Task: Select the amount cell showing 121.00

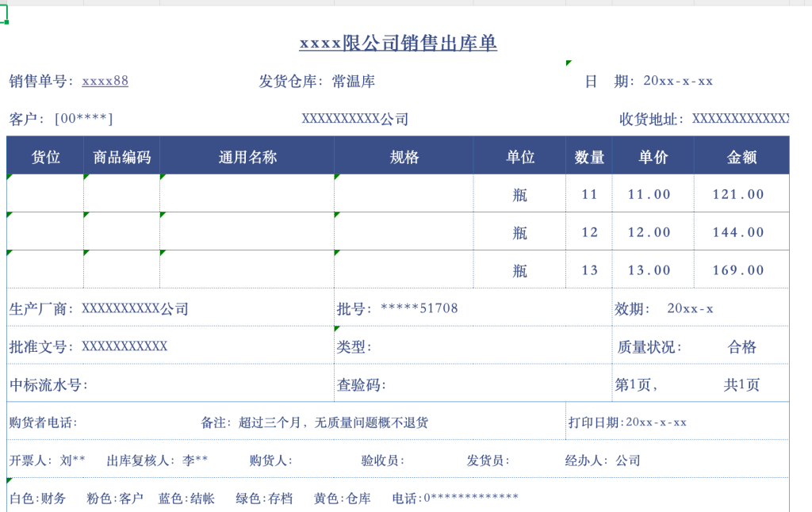Action: click(738, 194)
